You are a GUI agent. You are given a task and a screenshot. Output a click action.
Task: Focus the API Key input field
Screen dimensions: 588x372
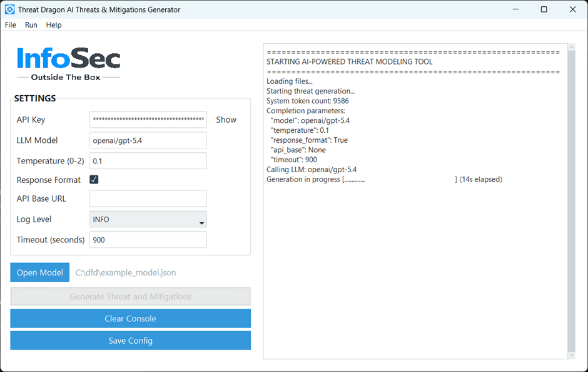tap(148, 120)
